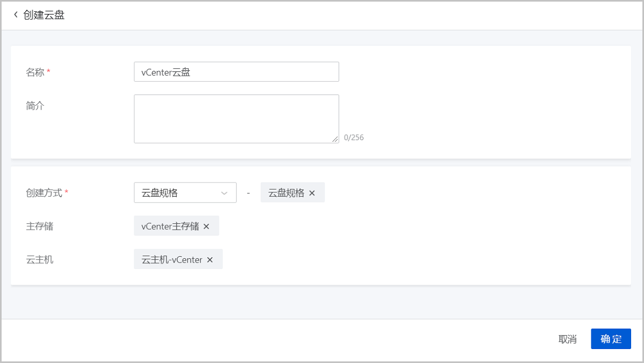Click the back arrow beside 创建云盘

[x=16, y=14]
